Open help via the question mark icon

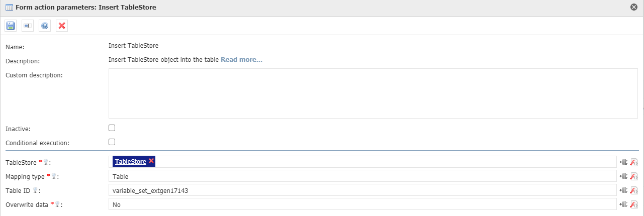point(45,26)
